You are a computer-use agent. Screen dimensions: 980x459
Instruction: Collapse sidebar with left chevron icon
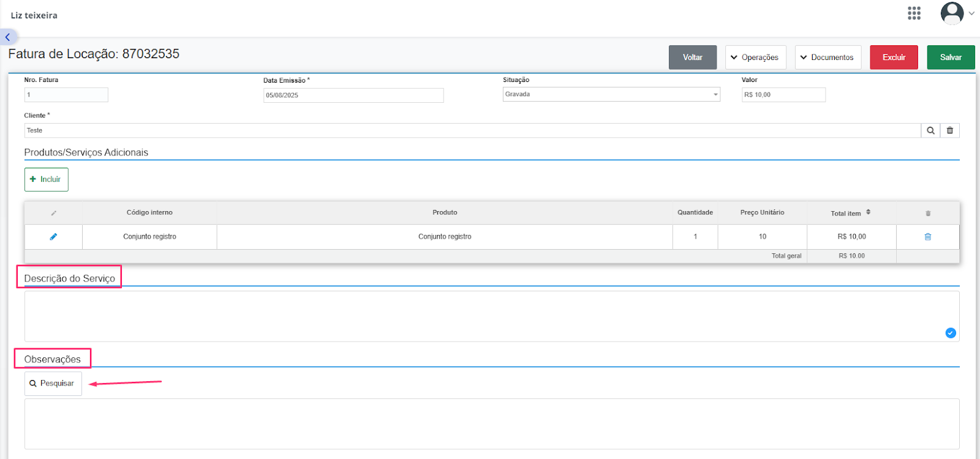point(8,37)
